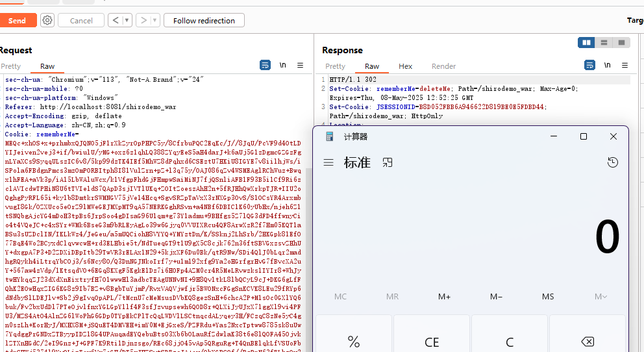Open the Calculator M memory dropdown
Image resolution: width=644 pixels, height=352 pixels.
point(601,297)
